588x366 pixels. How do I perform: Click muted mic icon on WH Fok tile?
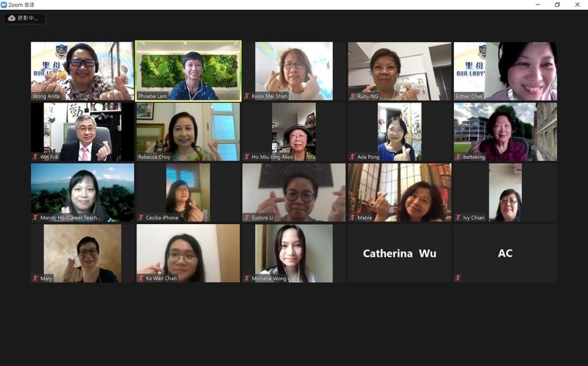(x=35, y=157)
